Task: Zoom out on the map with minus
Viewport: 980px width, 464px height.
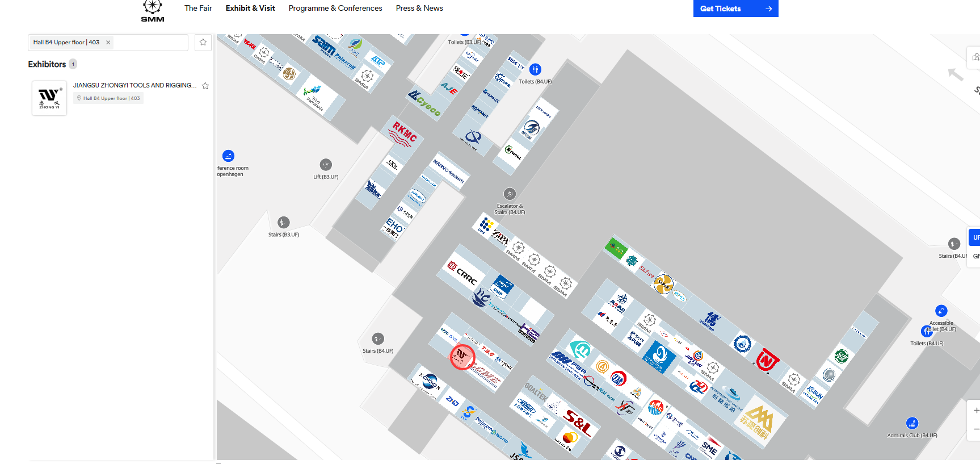Action: point(975,429)
